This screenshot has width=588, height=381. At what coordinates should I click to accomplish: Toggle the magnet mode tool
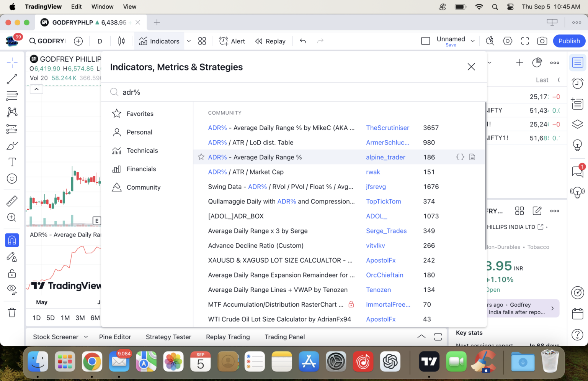(12, 240)
